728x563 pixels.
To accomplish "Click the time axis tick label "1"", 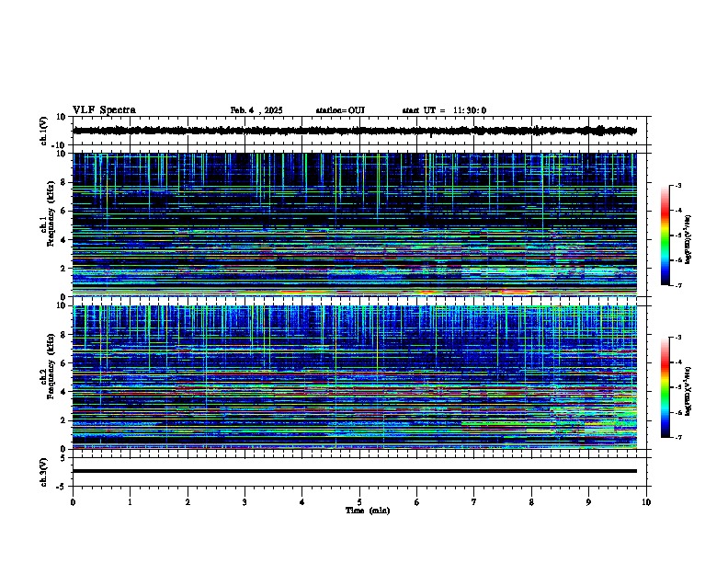I will [131, 502].
